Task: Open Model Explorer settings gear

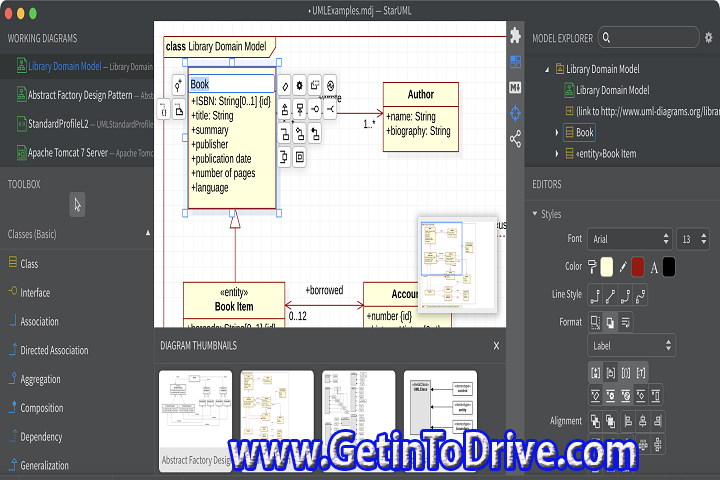Action: coord(709,38)
